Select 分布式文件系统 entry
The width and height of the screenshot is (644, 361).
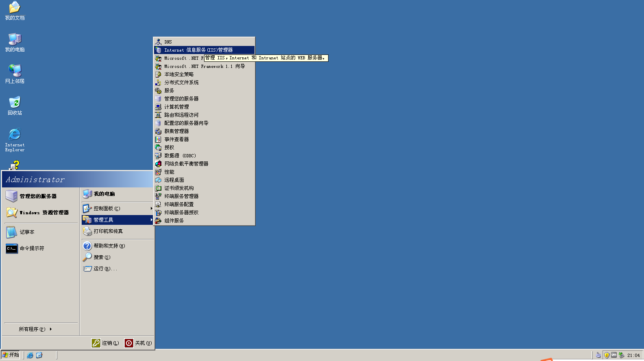(x=204, y=83)
